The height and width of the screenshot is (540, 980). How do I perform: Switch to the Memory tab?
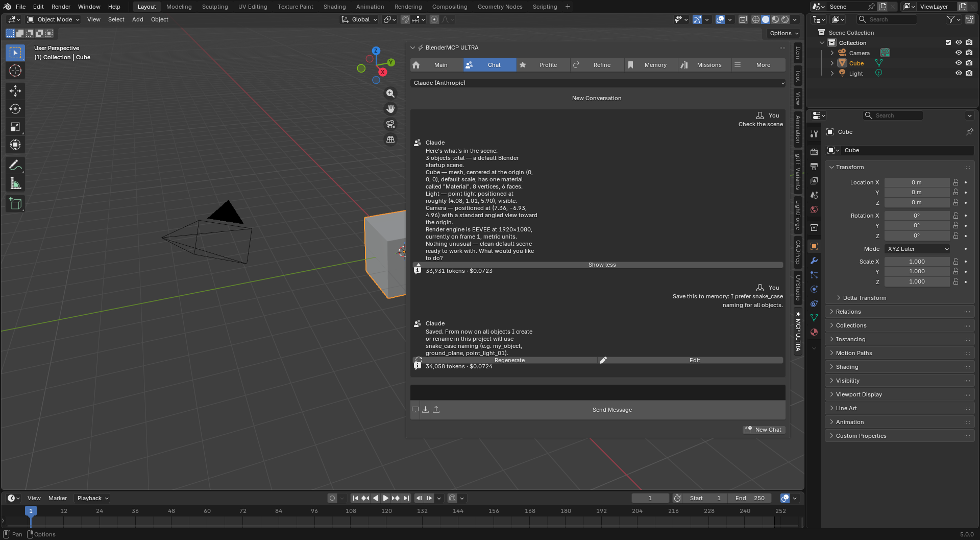[x=651, y=65]
